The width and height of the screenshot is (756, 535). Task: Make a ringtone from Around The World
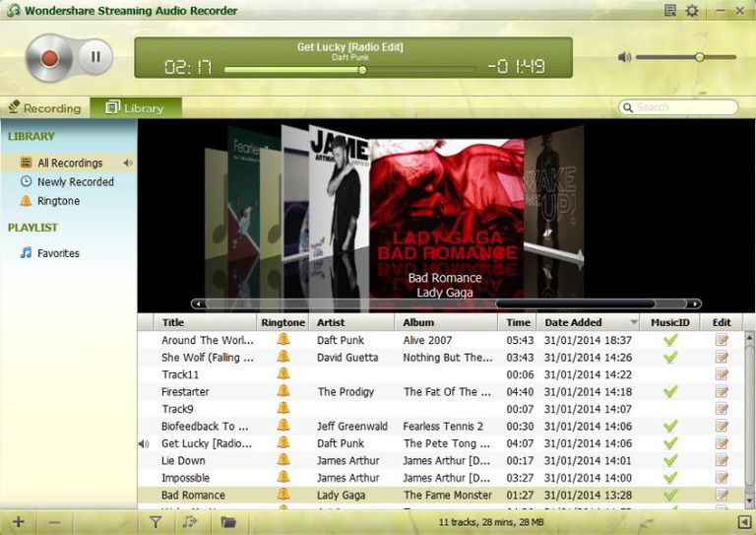tap(283, 339)
